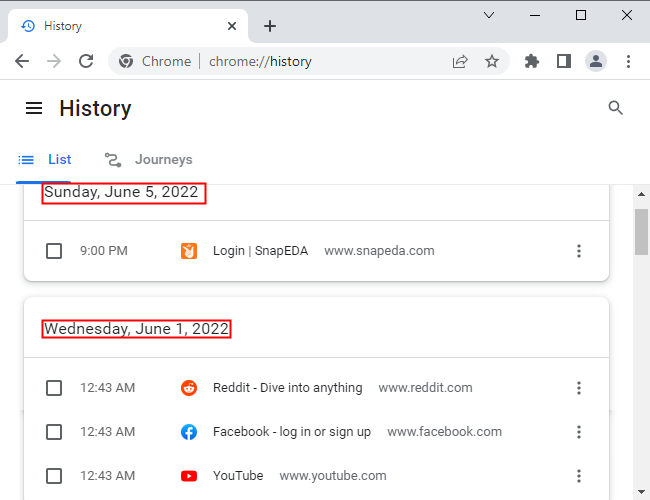The image size is (650, 500).
Task: Open Reddit - Dive into anything link
Action: tap(288, 388)
